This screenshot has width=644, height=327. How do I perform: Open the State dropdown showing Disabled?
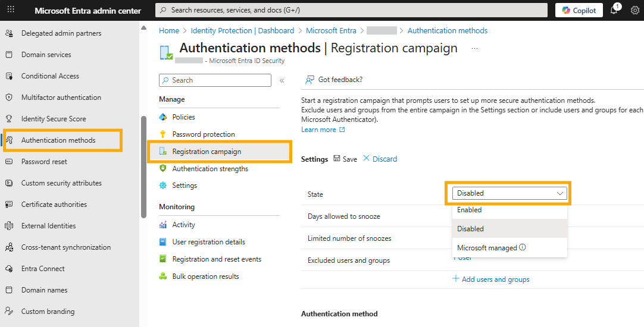(x=509, y=193)
